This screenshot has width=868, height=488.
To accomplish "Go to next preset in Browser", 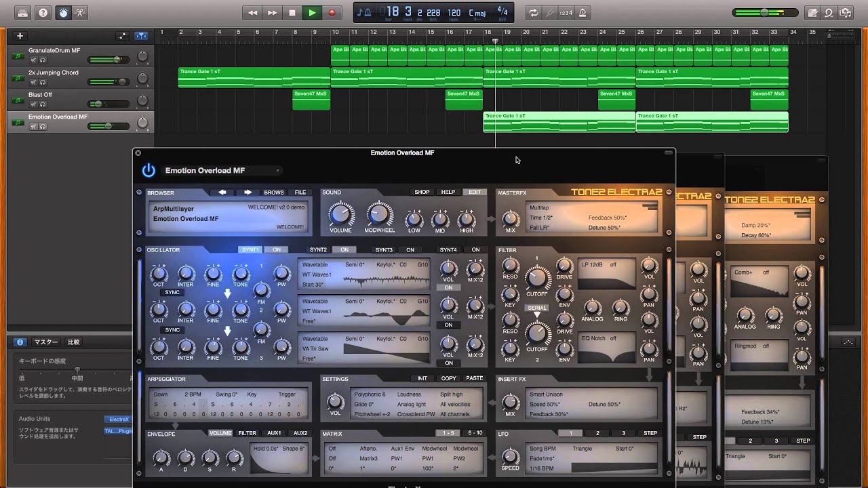I will click(248, 192).
